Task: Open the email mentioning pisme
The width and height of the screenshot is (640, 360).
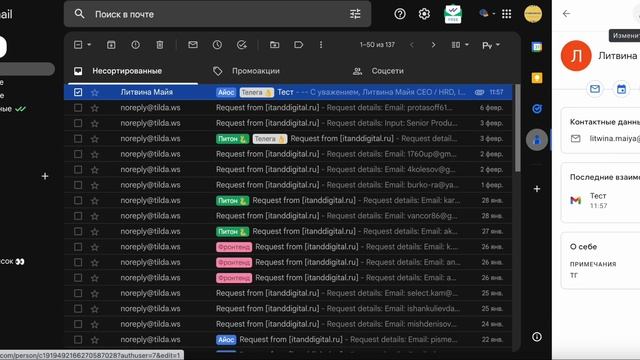Action: tap(288, 340)
